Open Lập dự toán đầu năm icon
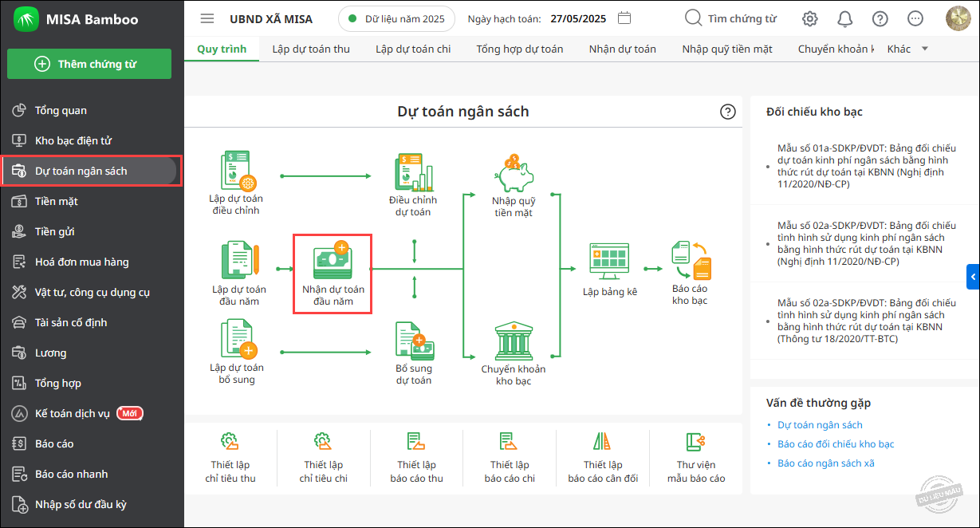This screenshot has width=980, height=528. (240, 262)
